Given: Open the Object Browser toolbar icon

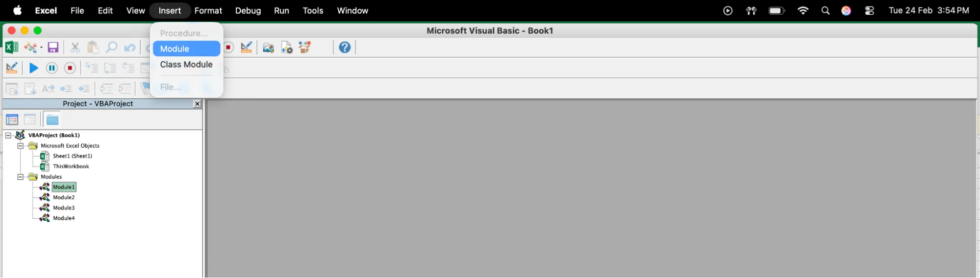Looking at the screenshot, I should click(305, 47).
